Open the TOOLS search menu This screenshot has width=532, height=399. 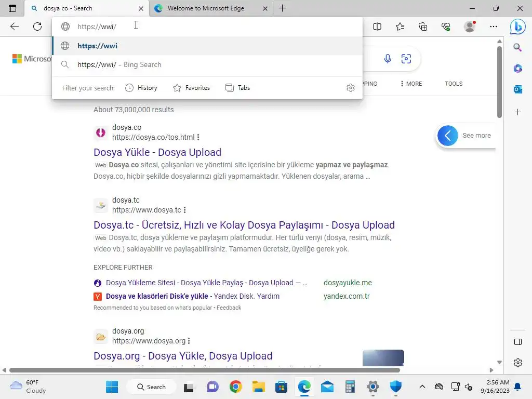[x=454, y=84]
